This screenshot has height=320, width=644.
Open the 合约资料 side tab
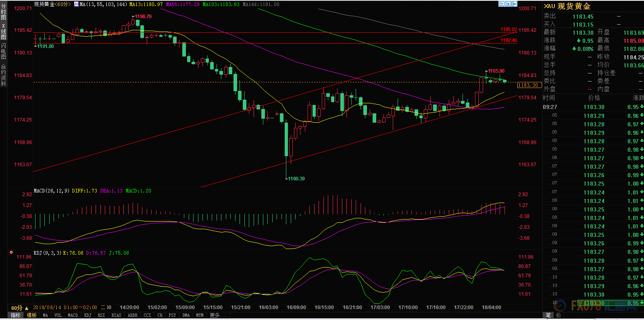pos(4,75)
